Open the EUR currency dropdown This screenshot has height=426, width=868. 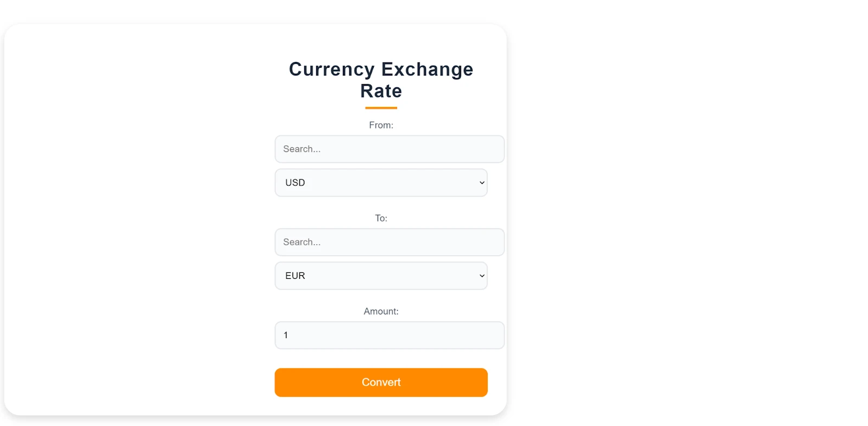coord(381,276)
